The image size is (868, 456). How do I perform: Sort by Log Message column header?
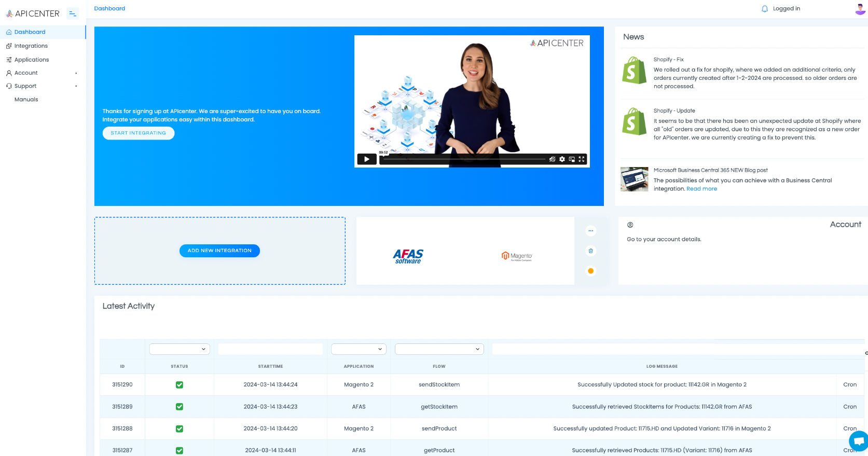coord(662,366)
